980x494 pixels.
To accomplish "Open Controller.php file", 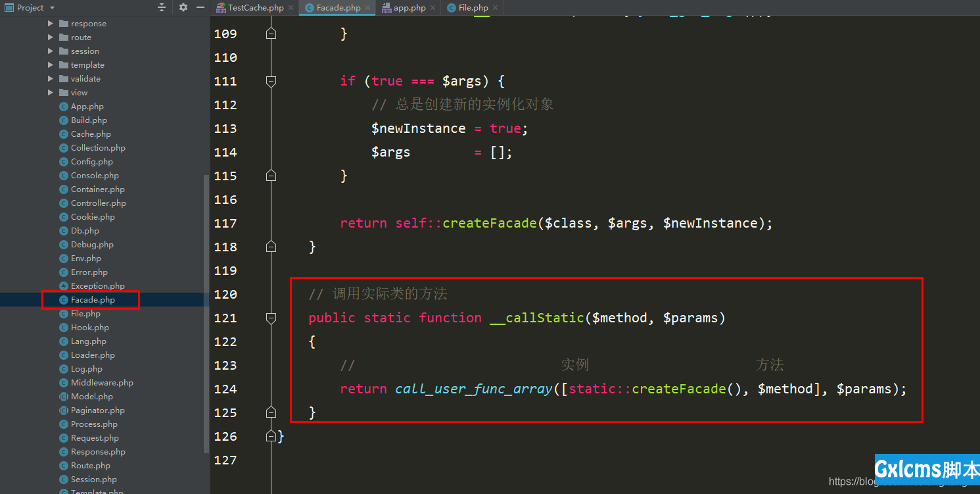I will click(x=99, y=203).
